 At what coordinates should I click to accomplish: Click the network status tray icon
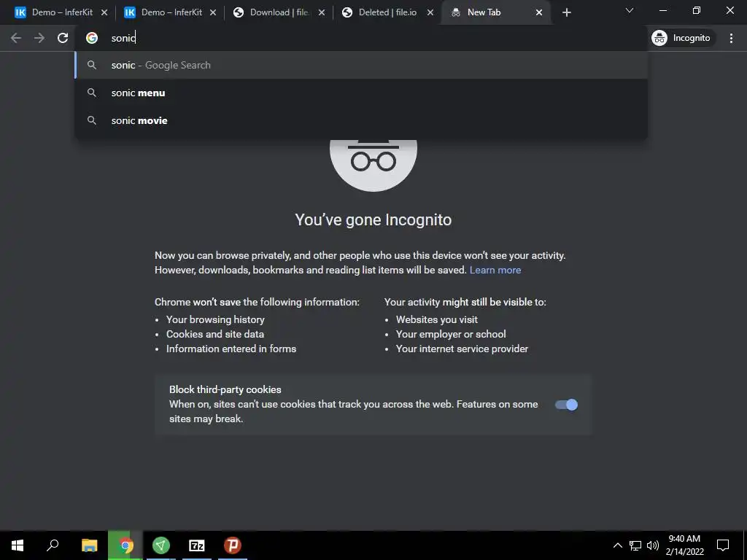(635, 545)
